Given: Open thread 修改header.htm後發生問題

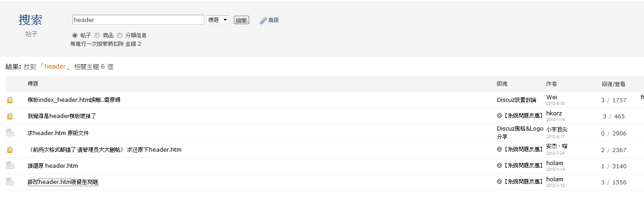Looking at the screenshot, I should pos(63,182).
